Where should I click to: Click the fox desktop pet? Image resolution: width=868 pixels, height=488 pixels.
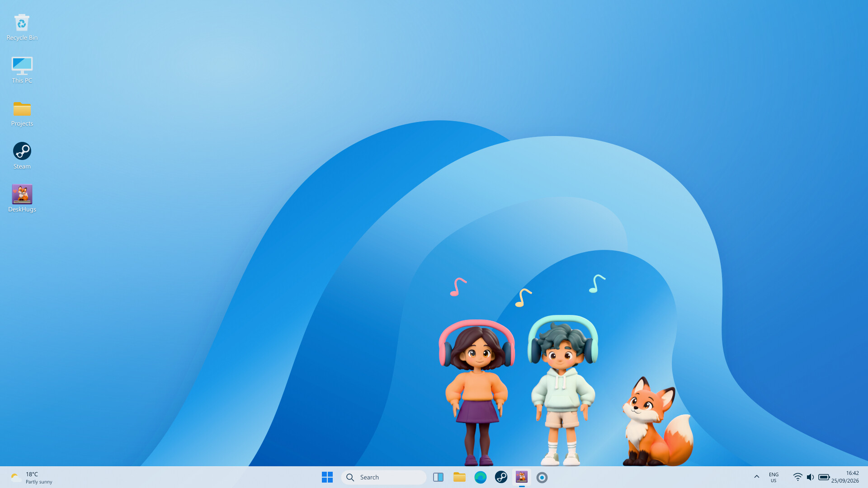[x=657, y=422]
